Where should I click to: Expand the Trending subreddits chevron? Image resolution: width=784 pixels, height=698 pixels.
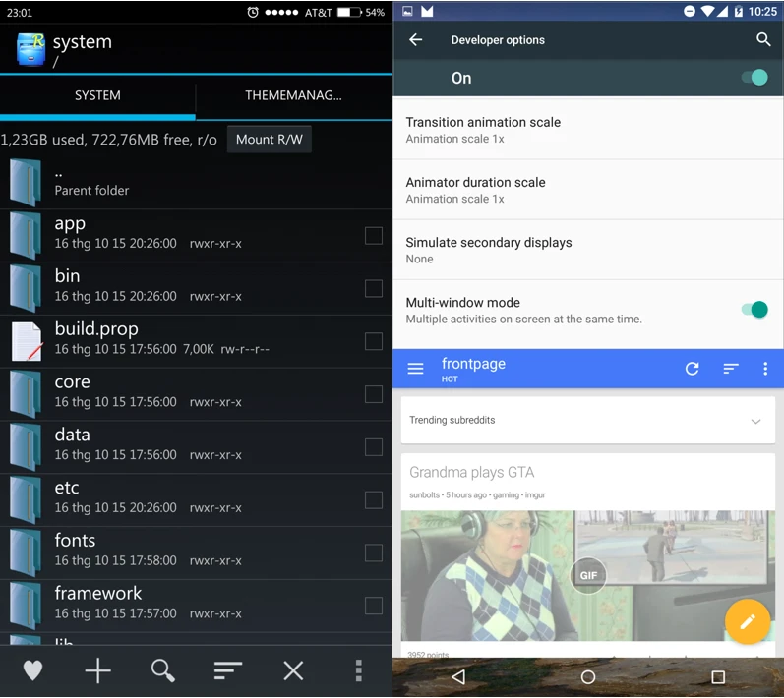pos(755,421)
